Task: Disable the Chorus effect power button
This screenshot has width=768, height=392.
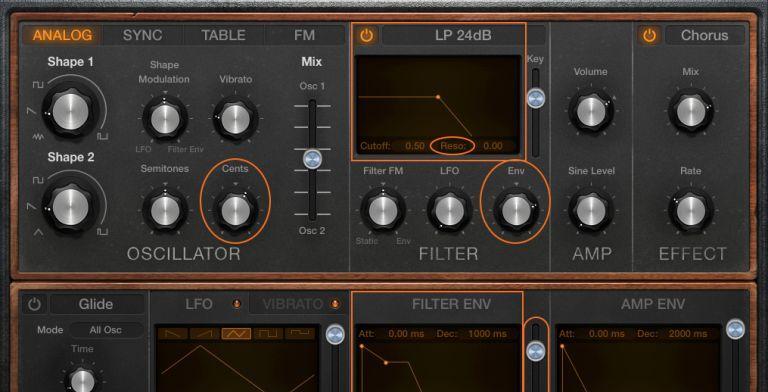Action: tap(649, 35)
